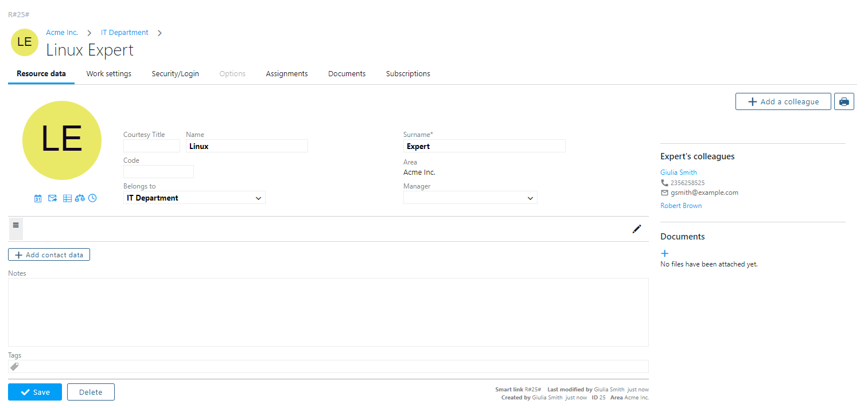Open the Security/Login tab
The width and height of the screenshot is (868, 408).
(x=175, y=74)
